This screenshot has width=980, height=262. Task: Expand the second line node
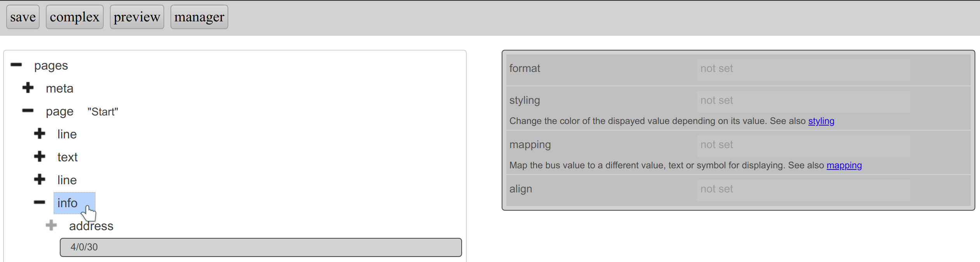coord(40,180)
